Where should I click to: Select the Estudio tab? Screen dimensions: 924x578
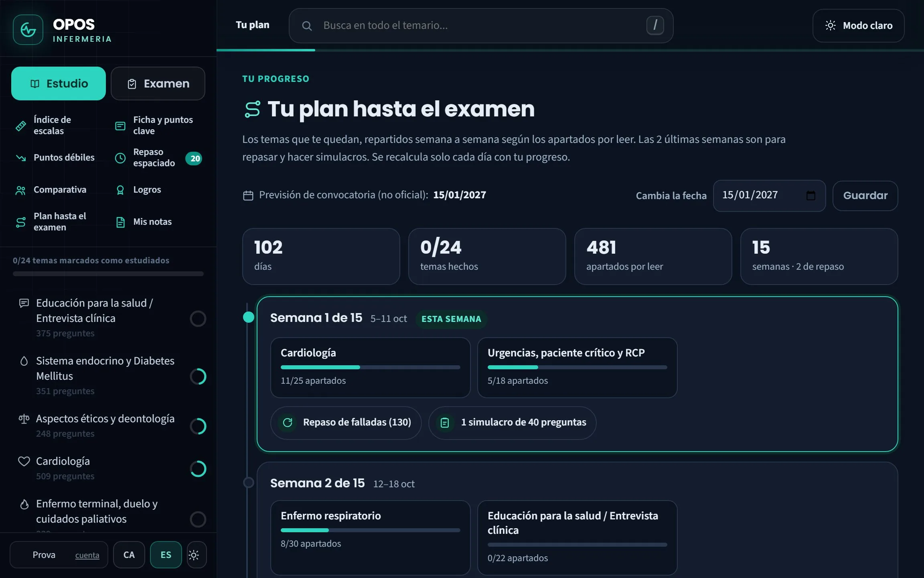click(59, 83)
